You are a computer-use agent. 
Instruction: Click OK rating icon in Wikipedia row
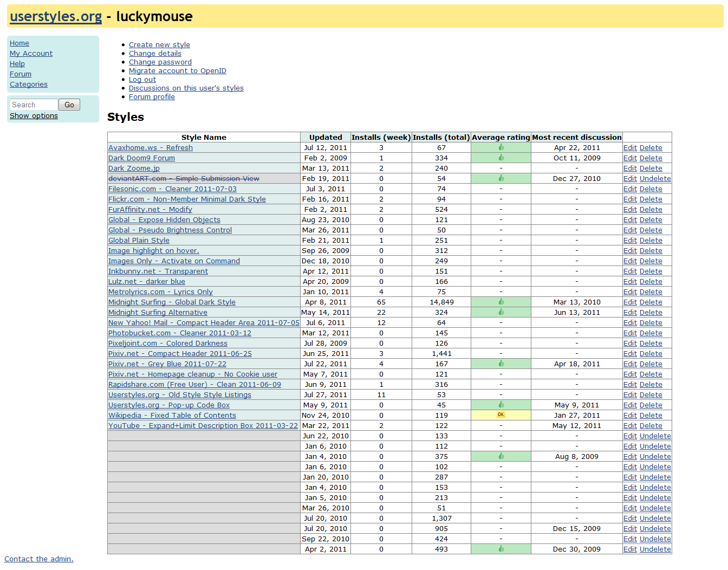[x=501, y=415]
